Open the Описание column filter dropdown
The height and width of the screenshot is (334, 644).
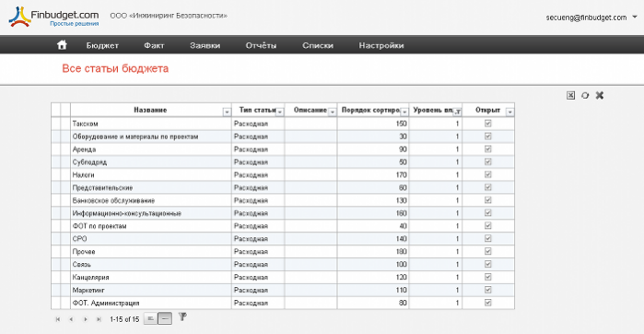[333, 112]
